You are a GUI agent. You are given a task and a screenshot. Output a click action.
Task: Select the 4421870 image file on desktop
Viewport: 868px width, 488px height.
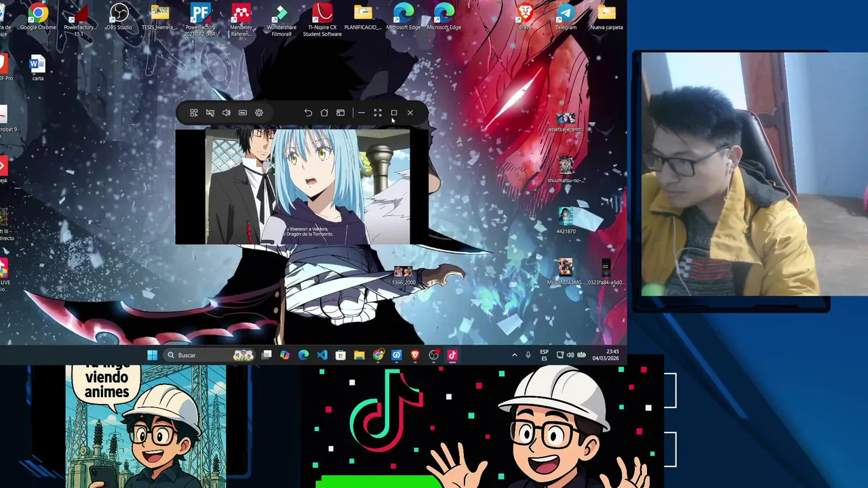(x=566, y=221)
